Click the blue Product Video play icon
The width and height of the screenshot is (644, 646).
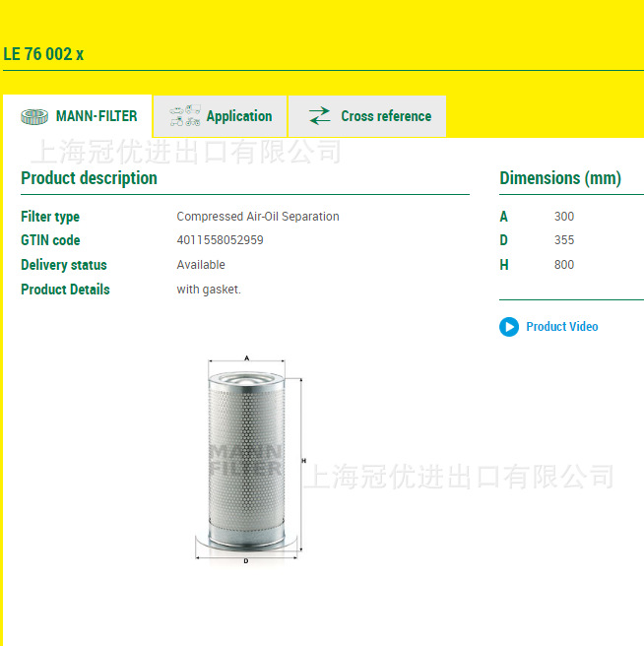pos(509,327)
